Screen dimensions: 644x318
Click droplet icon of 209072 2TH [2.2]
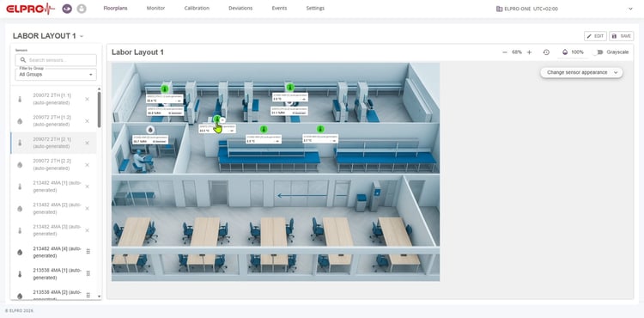tap(20, 165)
